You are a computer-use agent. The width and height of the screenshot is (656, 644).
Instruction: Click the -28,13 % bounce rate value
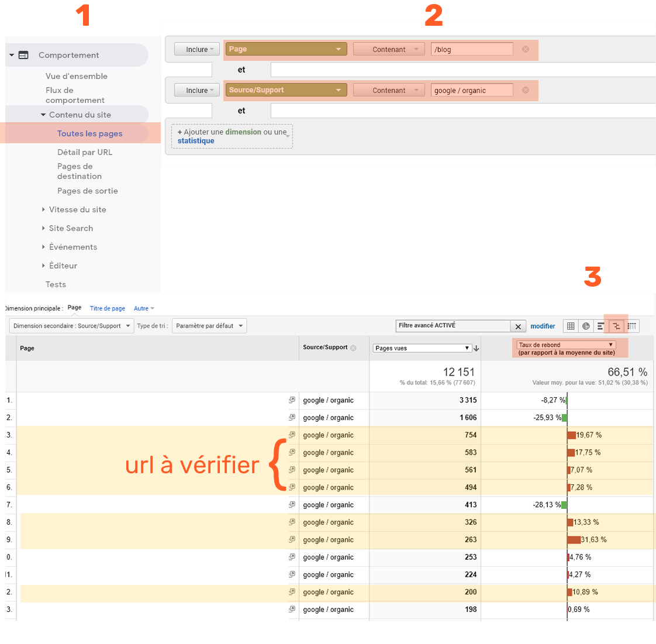[x=547, y=505]
